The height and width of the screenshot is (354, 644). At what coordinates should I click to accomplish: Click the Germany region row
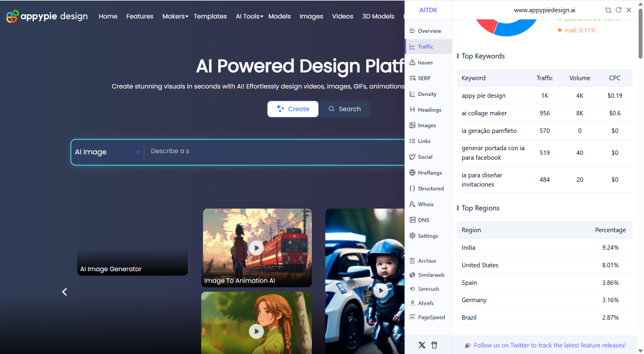[x=544, y=300]
